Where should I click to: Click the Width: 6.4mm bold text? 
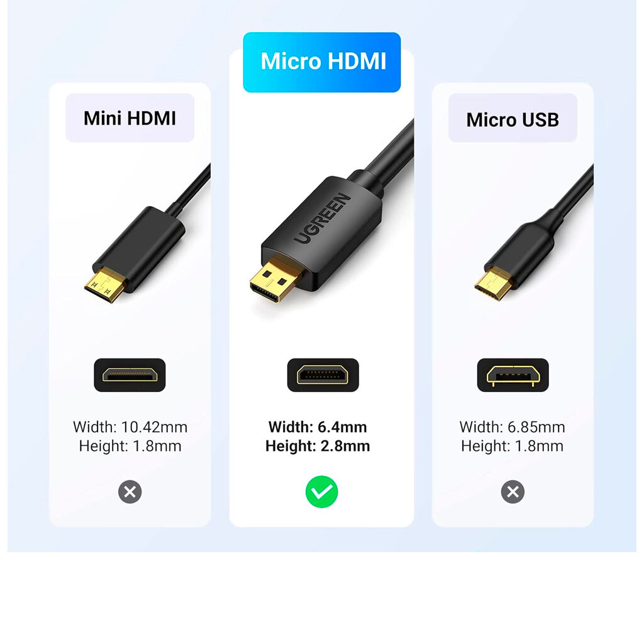(318, 427)
